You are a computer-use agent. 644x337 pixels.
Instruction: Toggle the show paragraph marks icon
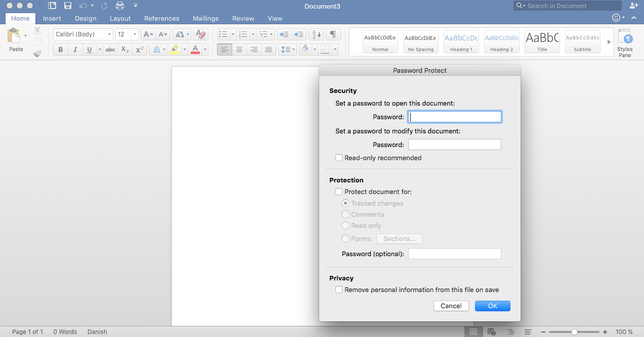pyautogui.click(x=333, y=34)
